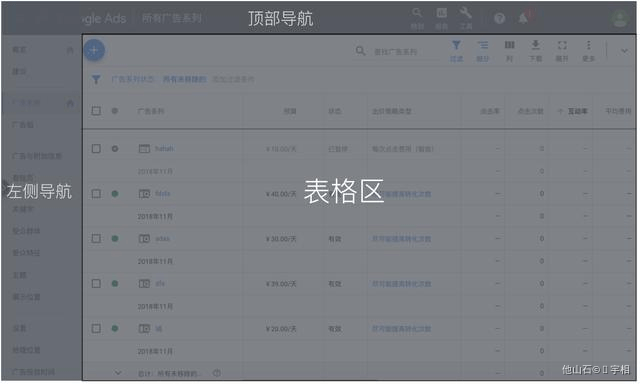Check the box for the ¥39.00/天 campaign
640x384 pixels.
click(x=96, y=284)
